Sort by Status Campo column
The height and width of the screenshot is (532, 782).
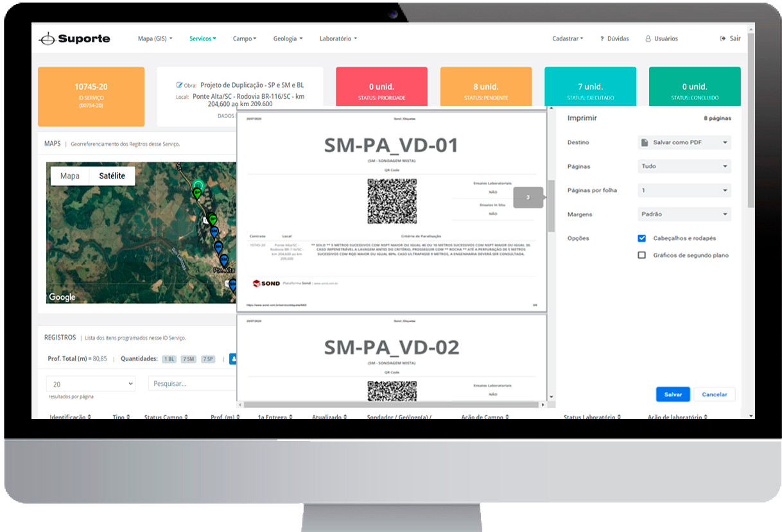[166, 417]
